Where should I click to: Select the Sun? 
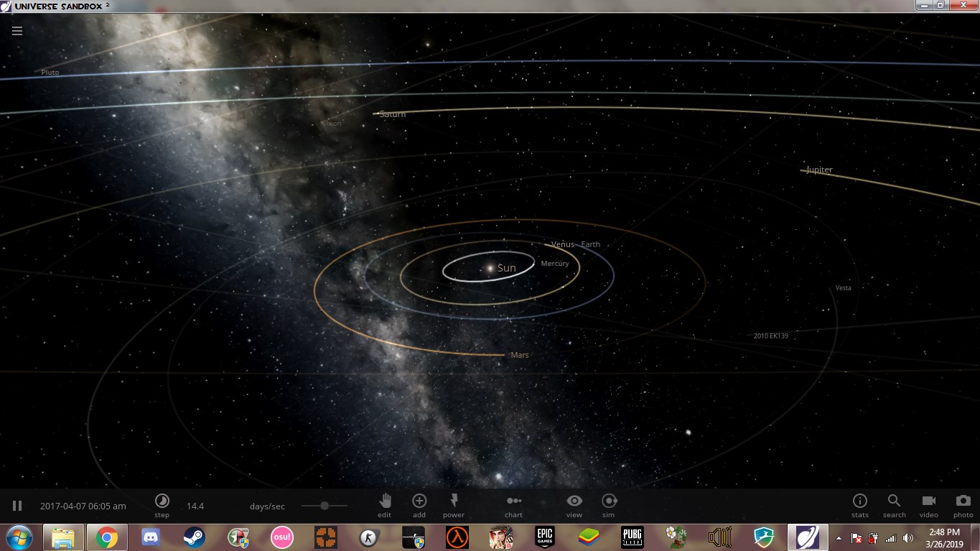point(506,268)
